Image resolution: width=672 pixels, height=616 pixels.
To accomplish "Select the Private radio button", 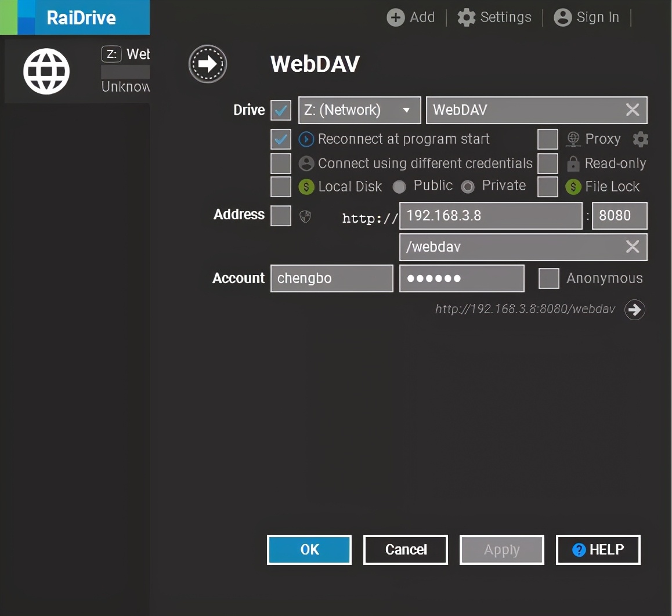I will pyautogui.click(x=468, y=187).
